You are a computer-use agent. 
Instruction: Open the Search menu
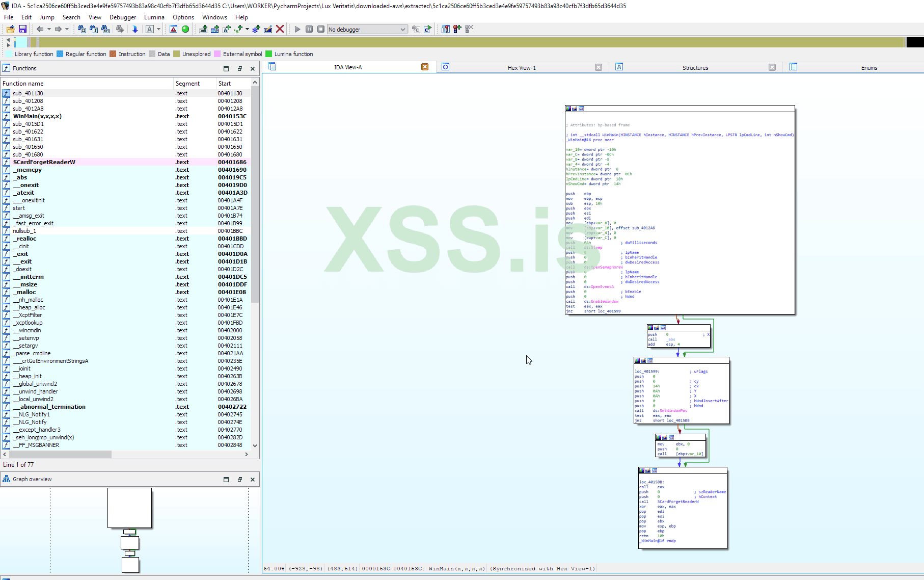(71, 17)
